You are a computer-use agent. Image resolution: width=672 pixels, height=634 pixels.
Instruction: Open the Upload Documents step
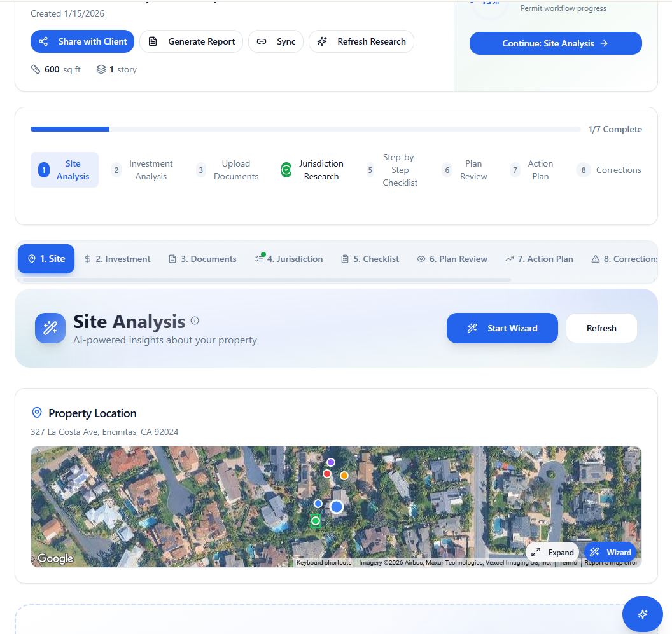(228, 170)
